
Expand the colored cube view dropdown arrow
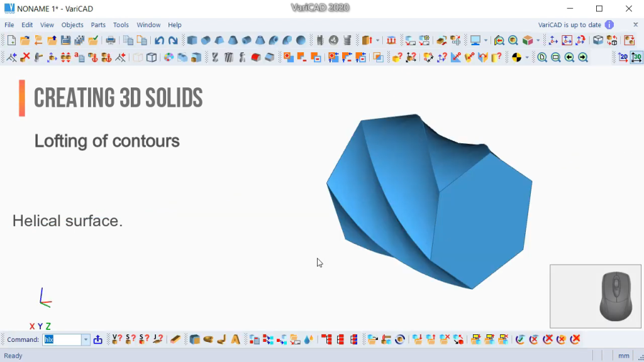[538, 40]
